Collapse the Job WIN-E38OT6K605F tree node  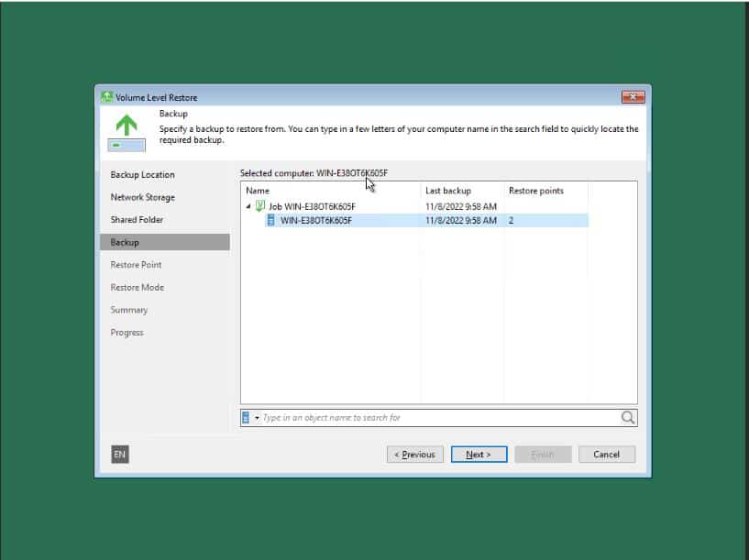click(246, 207)
